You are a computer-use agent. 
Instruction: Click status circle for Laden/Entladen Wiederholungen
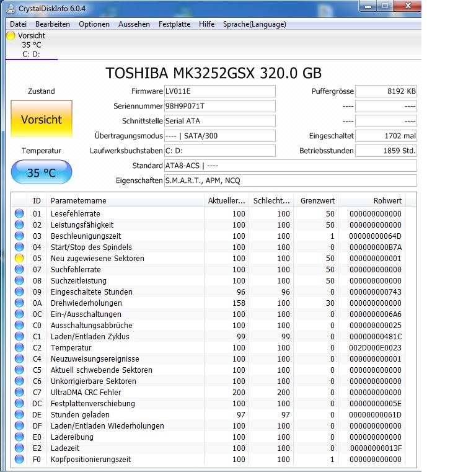point(19,425)
